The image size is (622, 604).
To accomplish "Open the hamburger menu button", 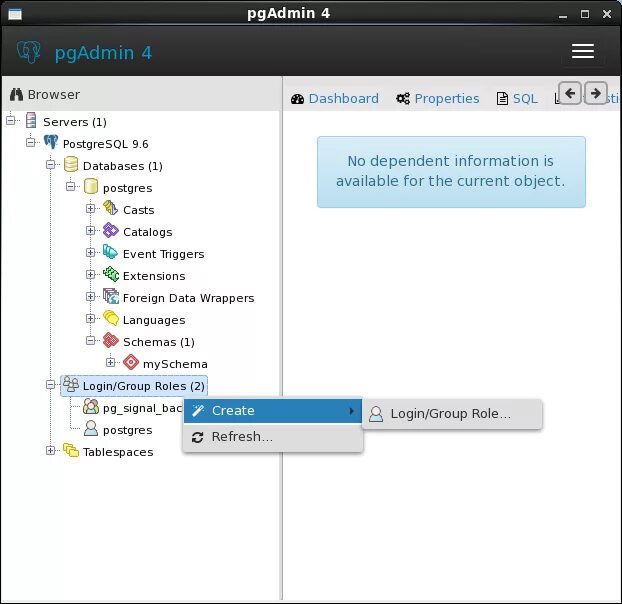I will 583,52.
